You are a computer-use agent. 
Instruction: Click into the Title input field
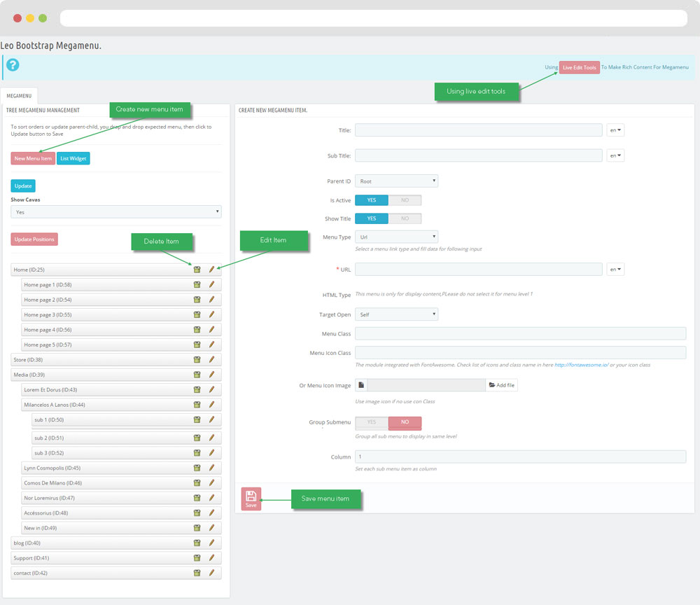click(478, 130)
